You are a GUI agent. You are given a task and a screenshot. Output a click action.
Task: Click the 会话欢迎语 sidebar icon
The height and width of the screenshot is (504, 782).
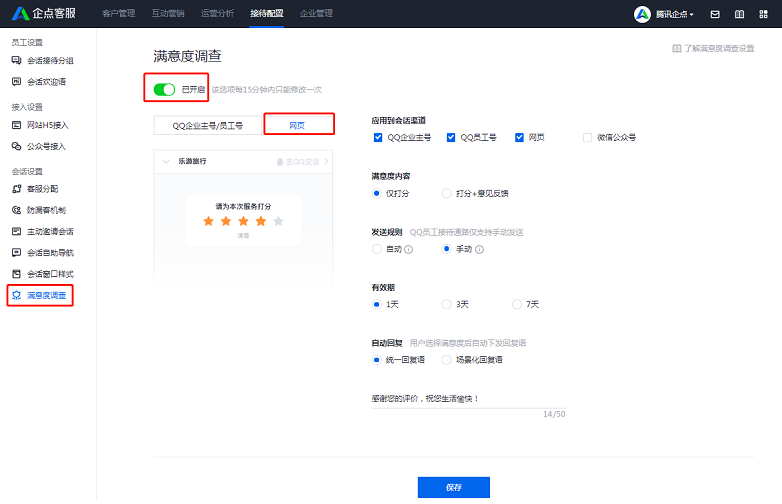pos(16,81)
